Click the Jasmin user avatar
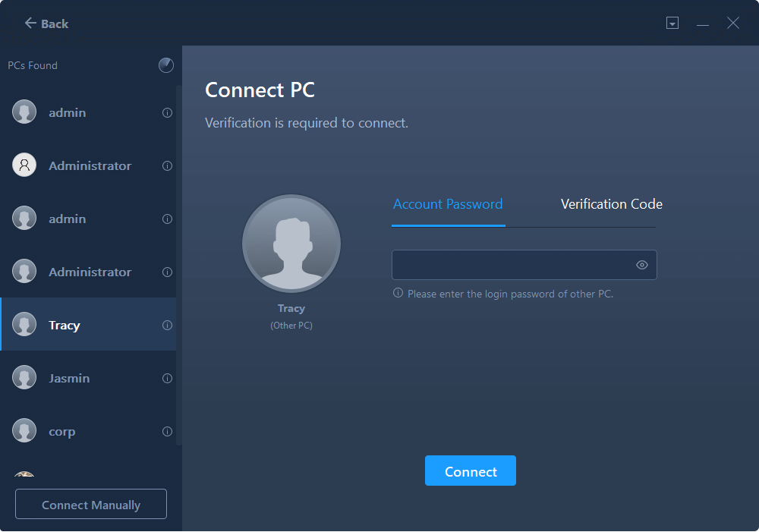The height and width of the screenshot is (532, 759). tap(24, 378)
